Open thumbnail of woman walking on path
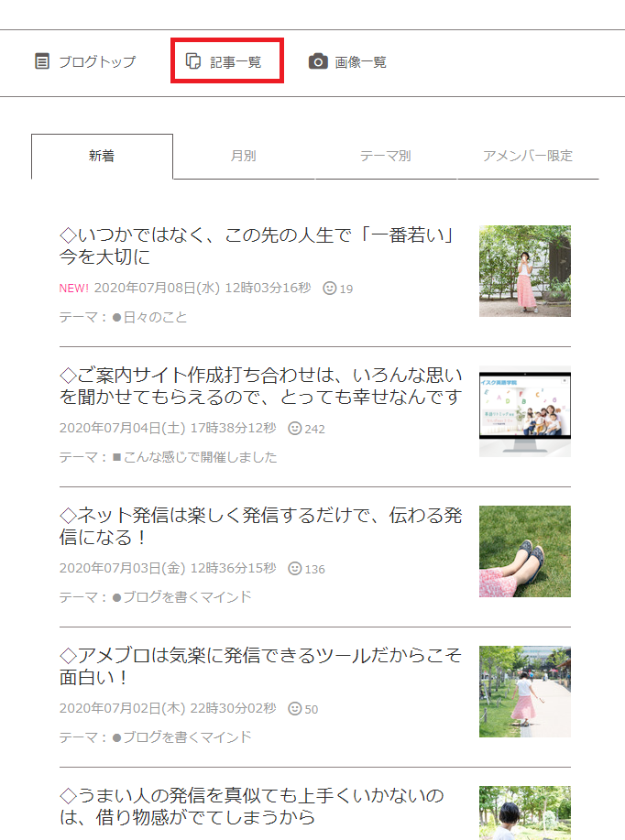Image resolution: width=625 pixels, height=840 pixels. tap(525, 692)
